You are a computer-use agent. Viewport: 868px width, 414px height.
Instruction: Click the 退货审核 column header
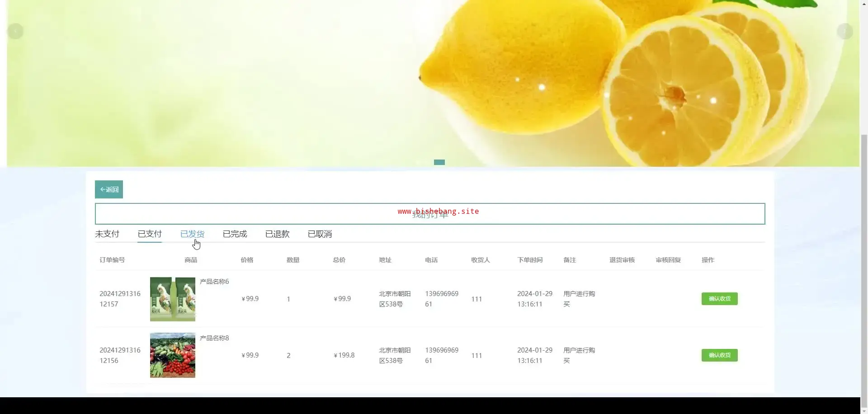click(x=622, y=260)
